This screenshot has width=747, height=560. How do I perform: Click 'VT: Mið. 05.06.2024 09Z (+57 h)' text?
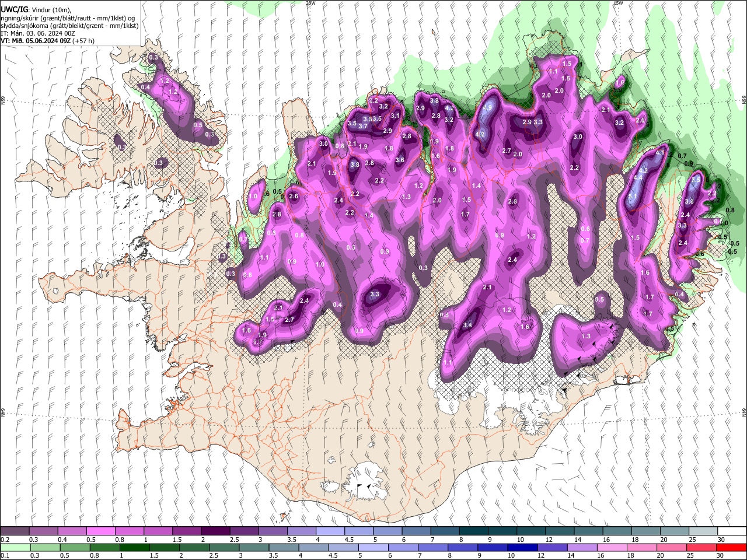tap(48, 41)
